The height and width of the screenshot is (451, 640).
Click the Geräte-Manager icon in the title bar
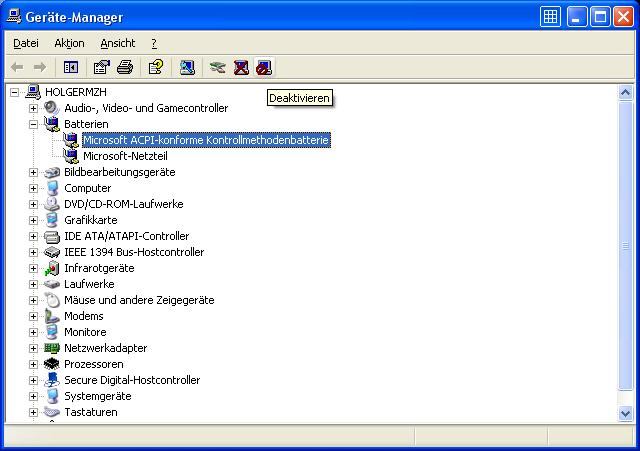(13, 17)
